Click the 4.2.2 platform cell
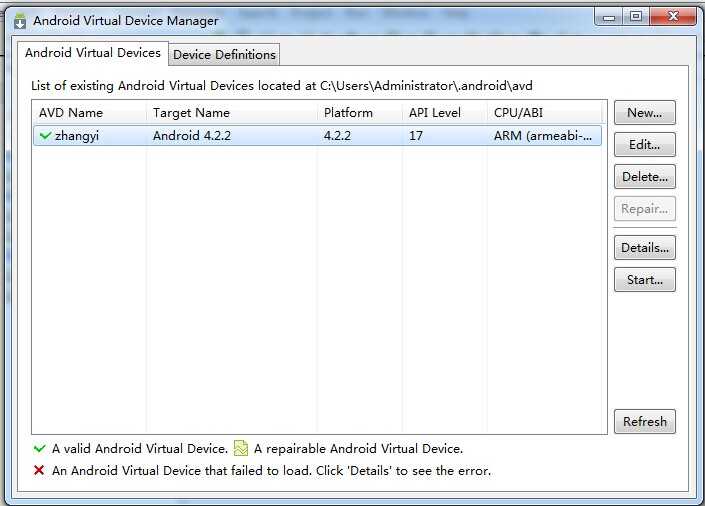705x506 pixels. pyautogui.click(x=337, y=136)
